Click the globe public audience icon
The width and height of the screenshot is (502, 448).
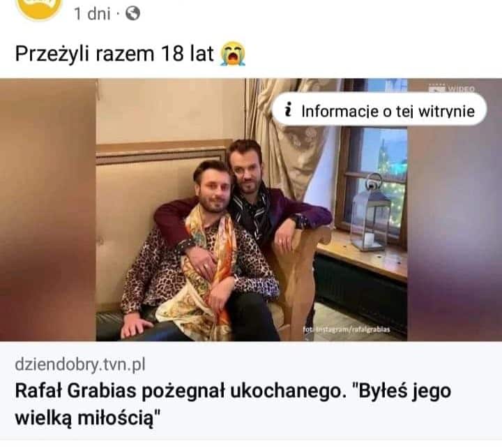[x=132, y=14]
